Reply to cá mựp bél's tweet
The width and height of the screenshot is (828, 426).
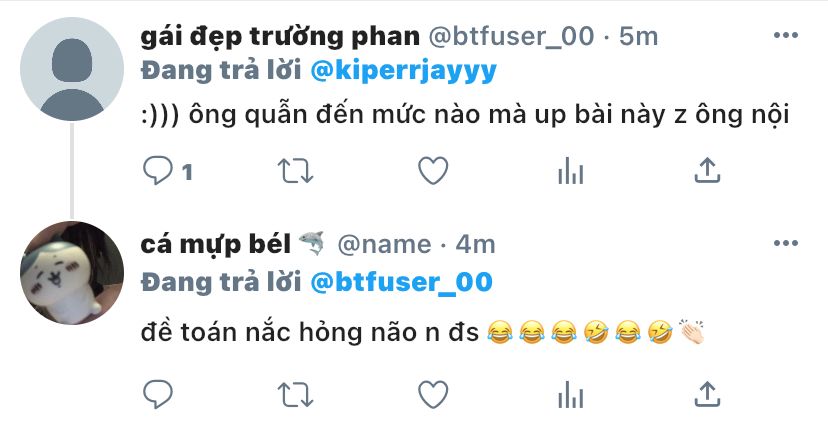click(158, 395)
